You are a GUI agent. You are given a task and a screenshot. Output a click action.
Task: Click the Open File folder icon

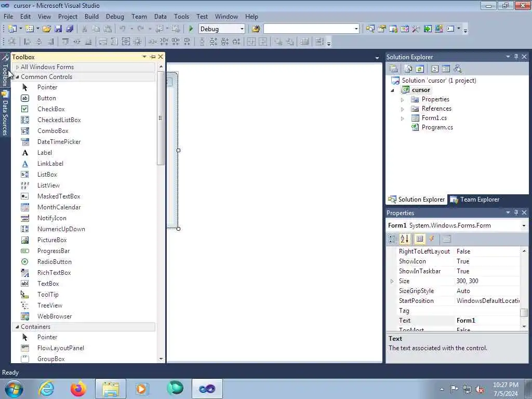pos(46,29)
